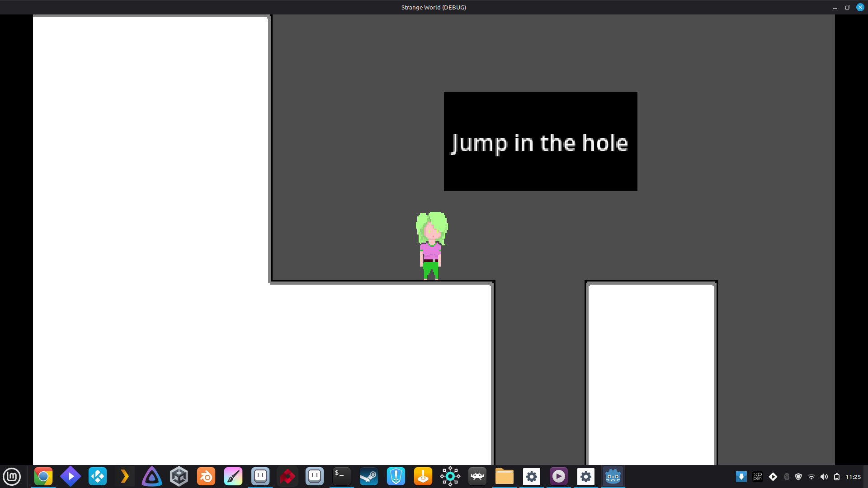Open the terminal icon in taskbar
Viewport: 868px width, 488px height.
[x=342, y=476]
